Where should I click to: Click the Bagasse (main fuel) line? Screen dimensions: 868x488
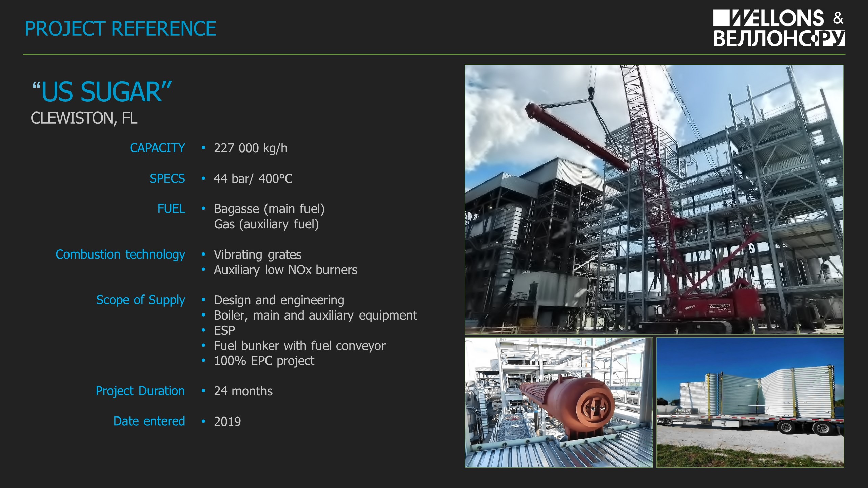(x=269, y=209)
